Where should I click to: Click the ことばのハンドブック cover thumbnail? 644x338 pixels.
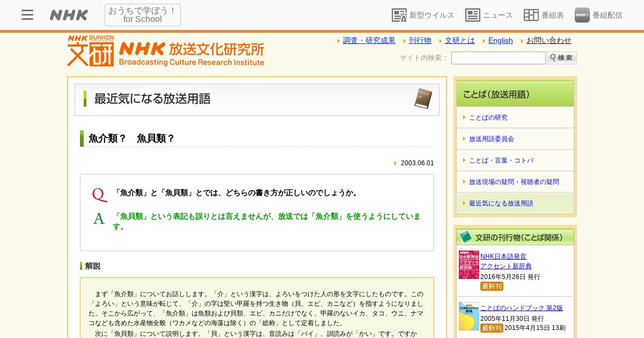[x=469, y=316]
